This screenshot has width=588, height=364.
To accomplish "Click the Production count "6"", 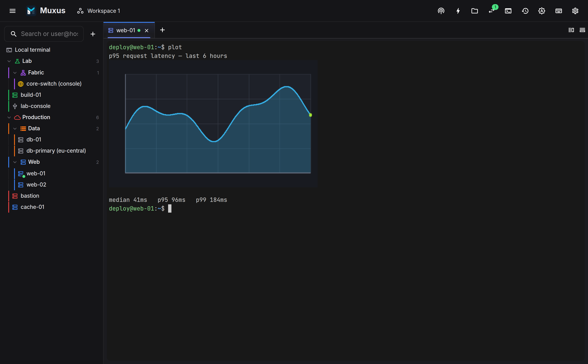I will coord(97,117).
